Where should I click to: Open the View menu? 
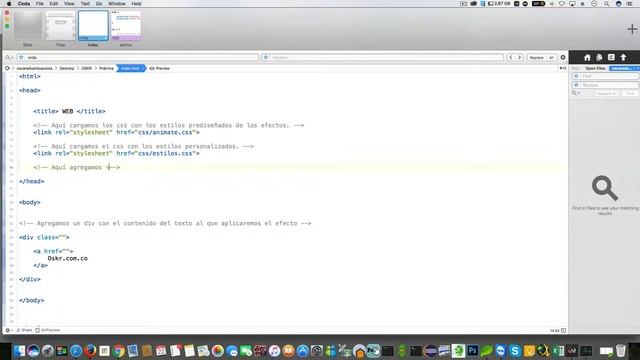point(69,4)
